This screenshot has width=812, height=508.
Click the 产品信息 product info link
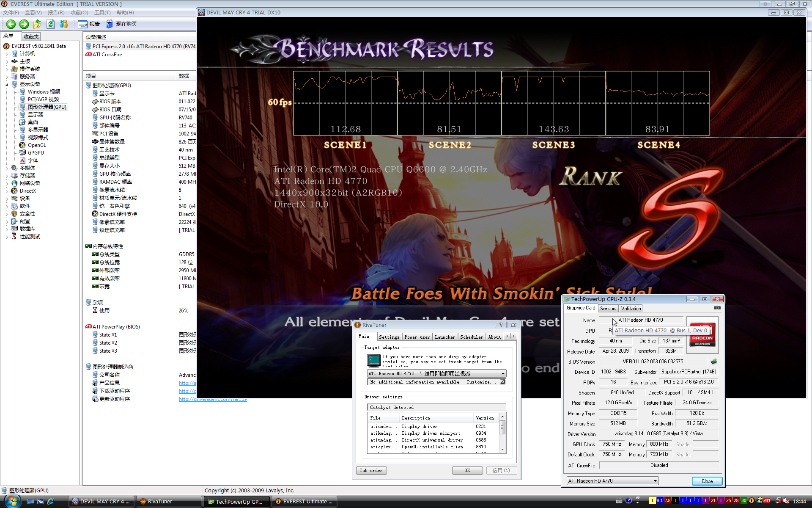tap(110, 383)
